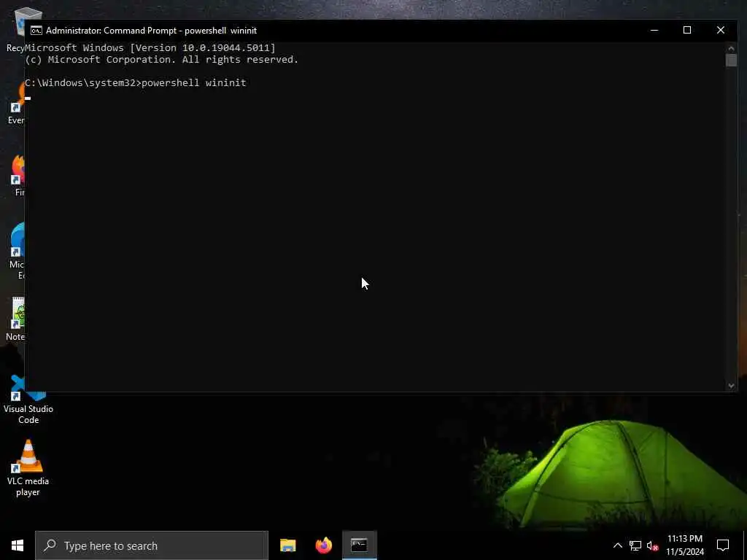Select the VLC media player desktop icon
Screen dimensions: 747x560
[x=28, y=468]
